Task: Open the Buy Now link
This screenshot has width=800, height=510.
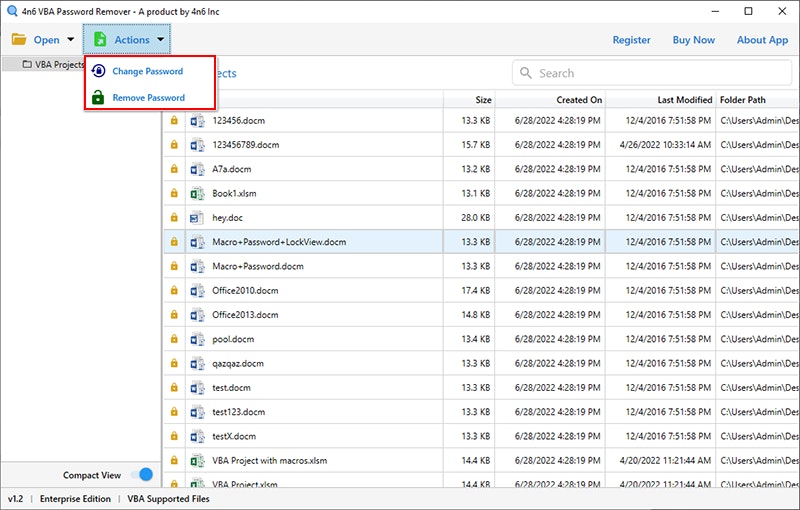Action: (693, 40)
